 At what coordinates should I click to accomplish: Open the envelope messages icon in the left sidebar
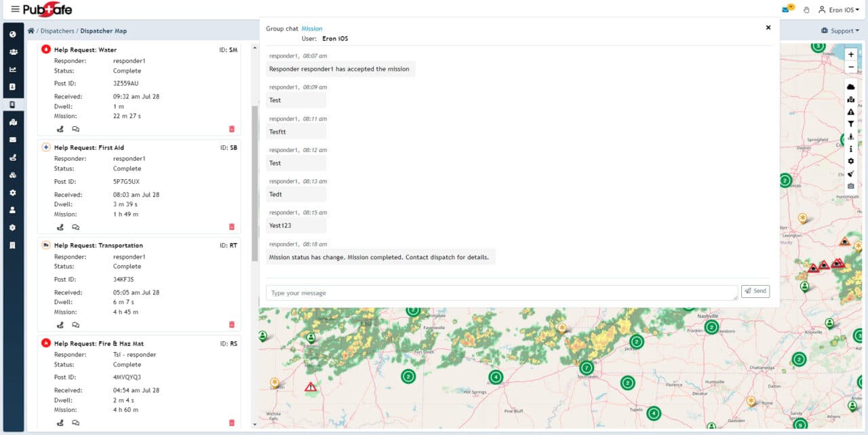click(x=14, y=140)
